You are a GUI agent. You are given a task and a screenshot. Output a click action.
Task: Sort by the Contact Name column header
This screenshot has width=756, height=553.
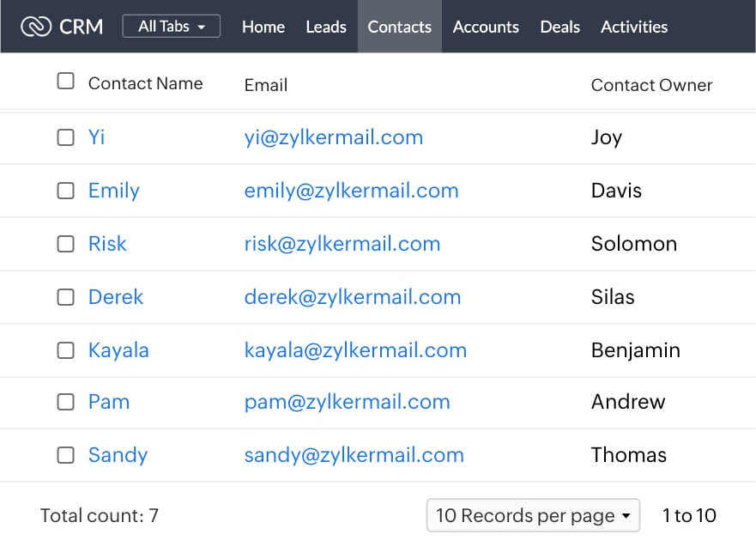(x=144, y=83)
